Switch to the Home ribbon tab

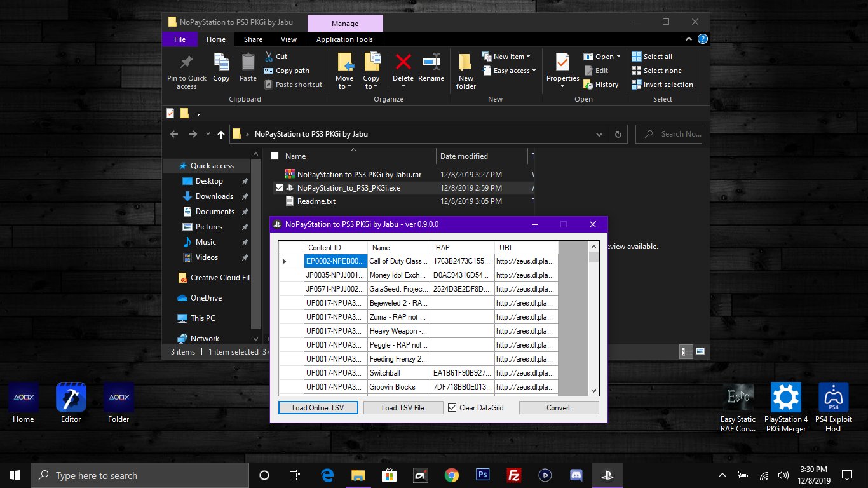pyautogui.click(x=216, y=39)
